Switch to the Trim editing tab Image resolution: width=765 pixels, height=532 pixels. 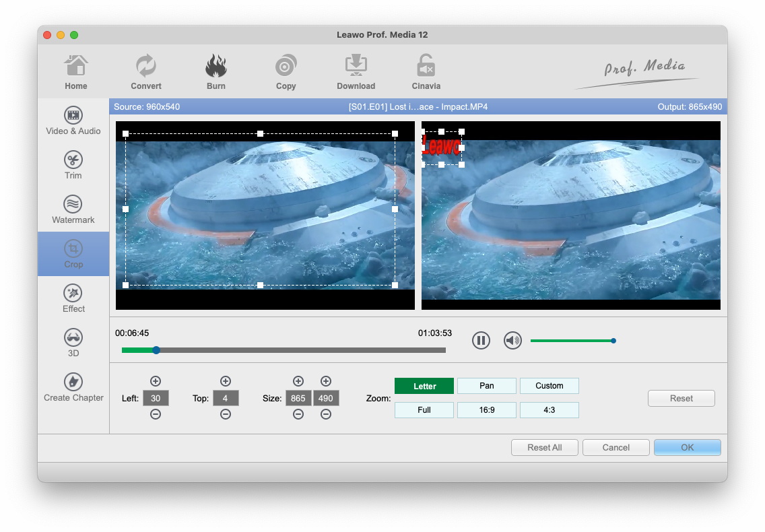[73, 160]
